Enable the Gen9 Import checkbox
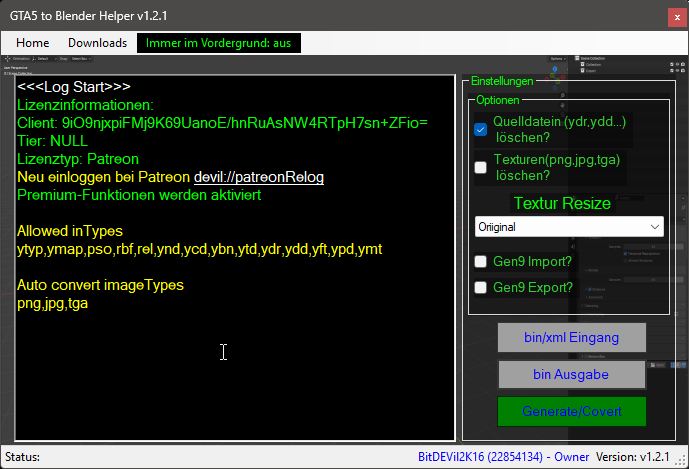 [x=481, y=262]
